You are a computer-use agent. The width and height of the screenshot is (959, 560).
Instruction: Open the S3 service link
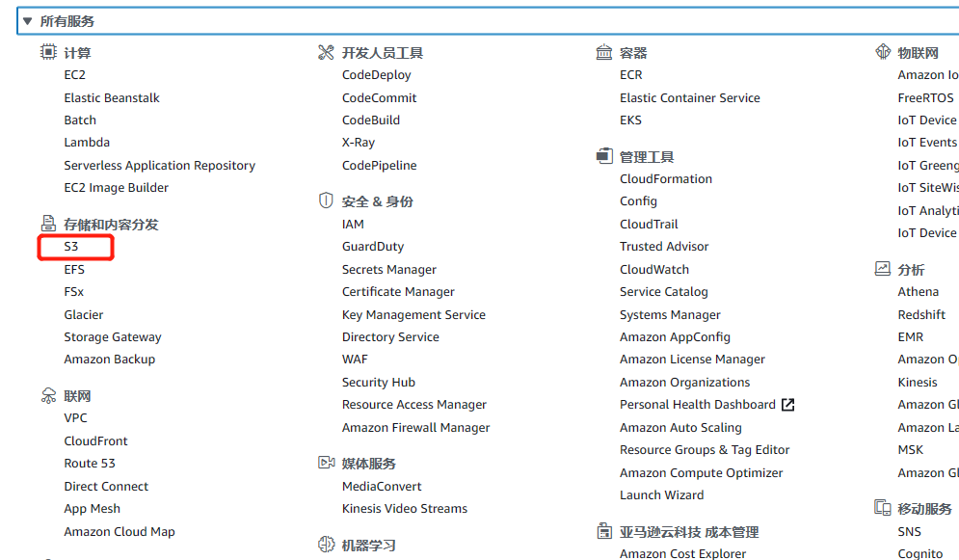[x=71, y=247]
